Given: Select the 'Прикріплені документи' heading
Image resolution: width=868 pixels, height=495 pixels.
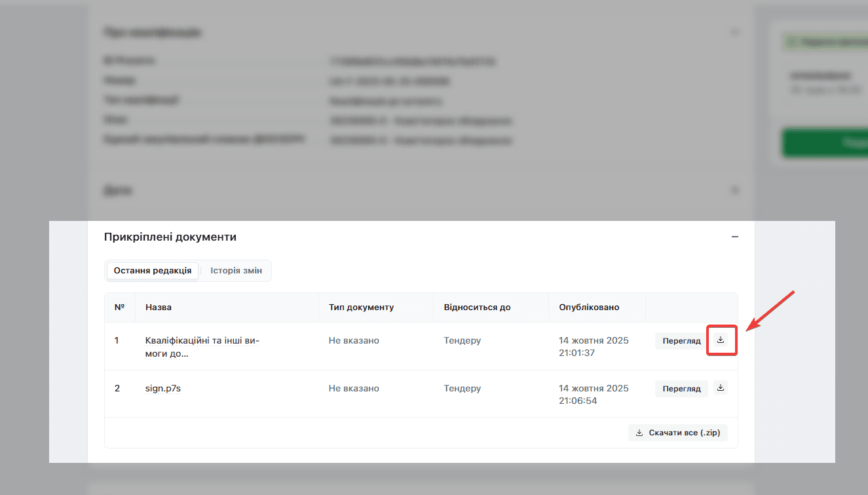Looking at the screenshot, I should [x=170, y=237].
